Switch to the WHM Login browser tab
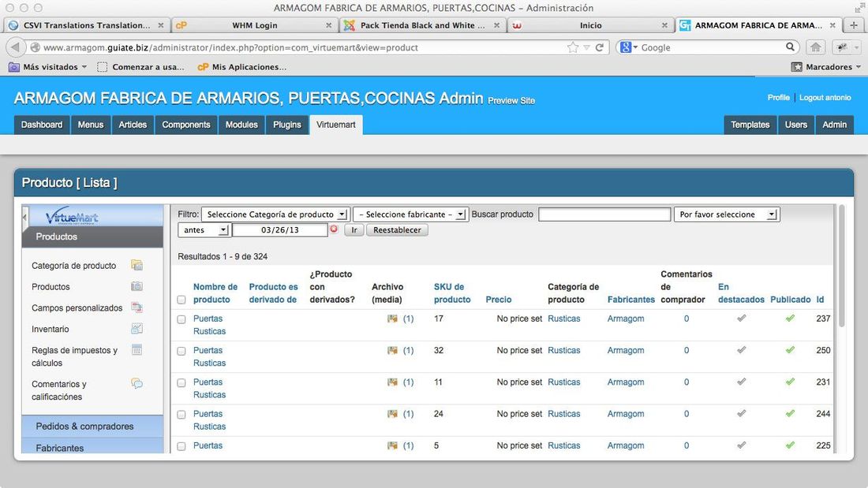Screen dimensions: 868x488 tap(255, 25)
